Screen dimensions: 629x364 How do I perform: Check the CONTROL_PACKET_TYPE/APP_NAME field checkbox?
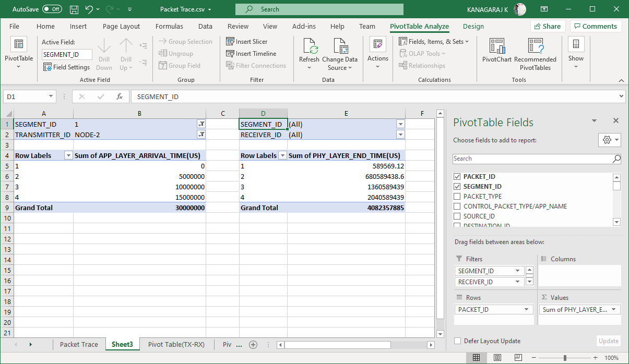point(457,207)
